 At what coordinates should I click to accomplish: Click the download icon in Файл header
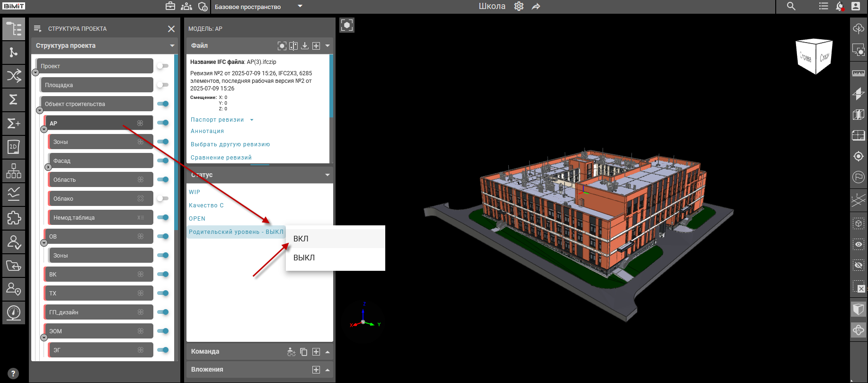(305, 46)
